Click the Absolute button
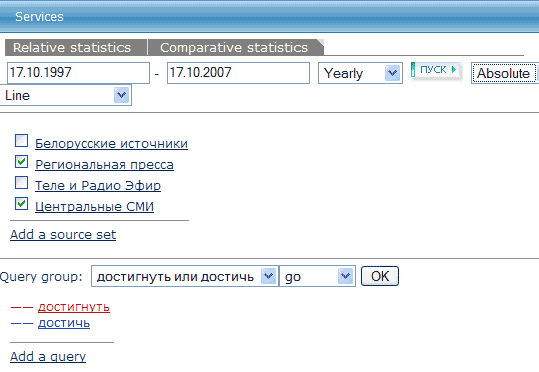The width and height of the screenshot is (539, 372). click(x=504, y=73)
